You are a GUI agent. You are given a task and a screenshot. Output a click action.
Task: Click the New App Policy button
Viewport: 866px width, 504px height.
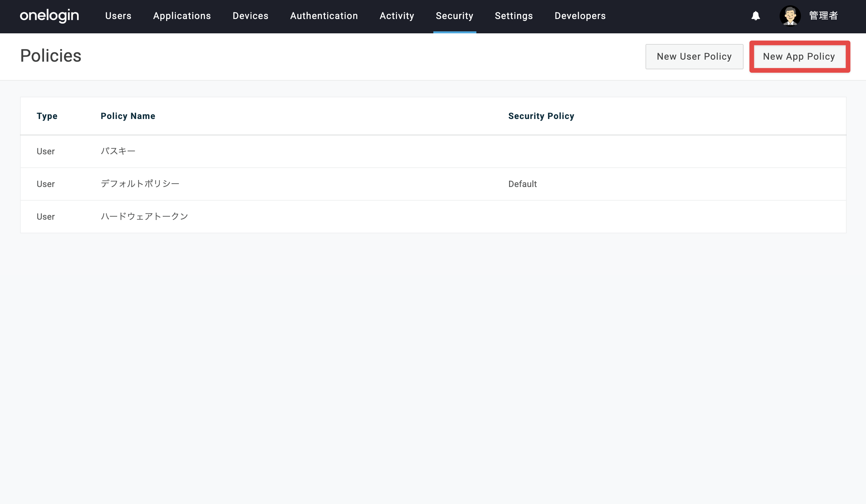pyautogui.click(x=799, y=57)
